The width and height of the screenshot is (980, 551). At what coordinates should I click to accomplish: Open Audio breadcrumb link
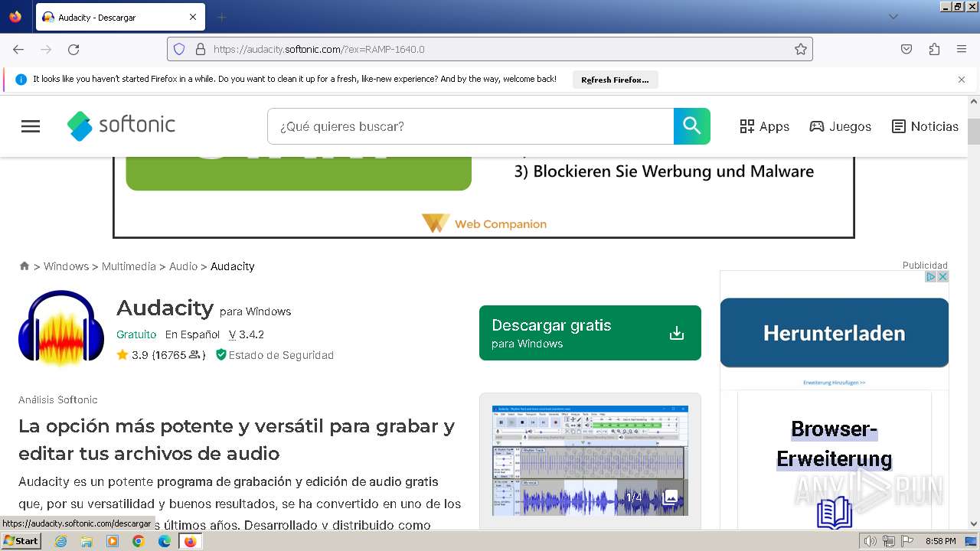183,266
